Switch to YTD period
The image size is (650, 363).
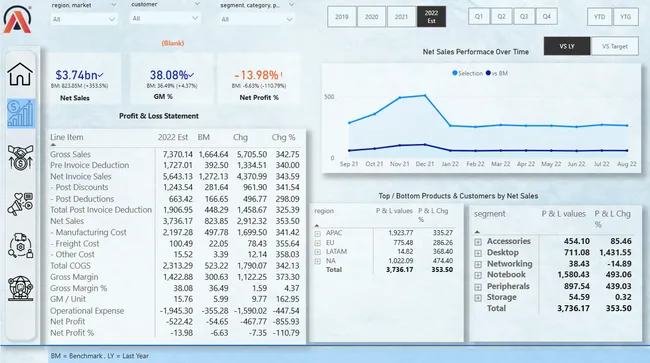click(599, 17)
